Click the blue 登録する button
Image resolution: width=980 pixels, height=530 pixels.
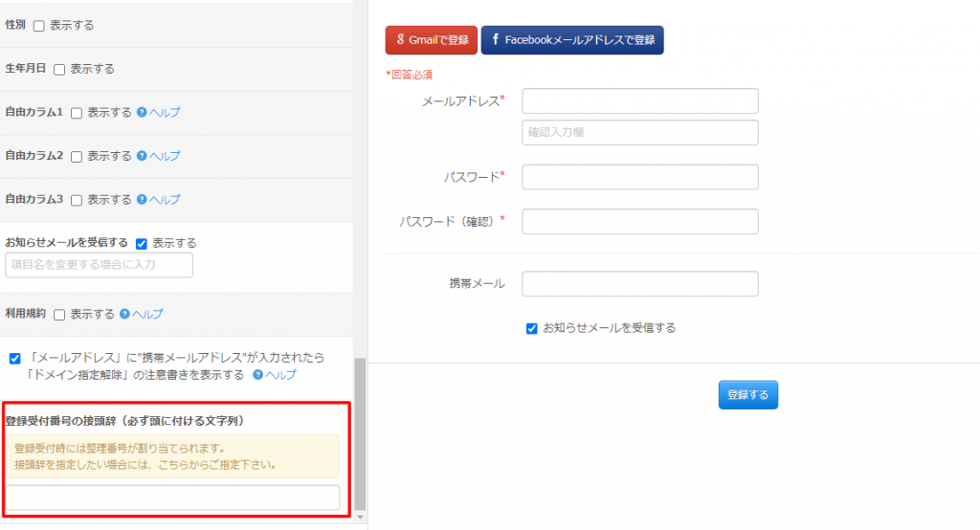coord(748,395)
